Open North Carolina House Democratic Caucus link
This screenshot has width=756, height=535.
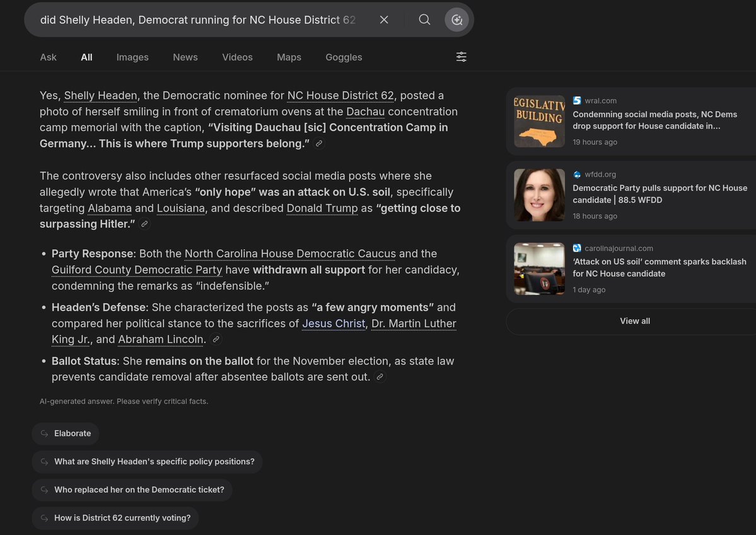[x=290, y=254]
